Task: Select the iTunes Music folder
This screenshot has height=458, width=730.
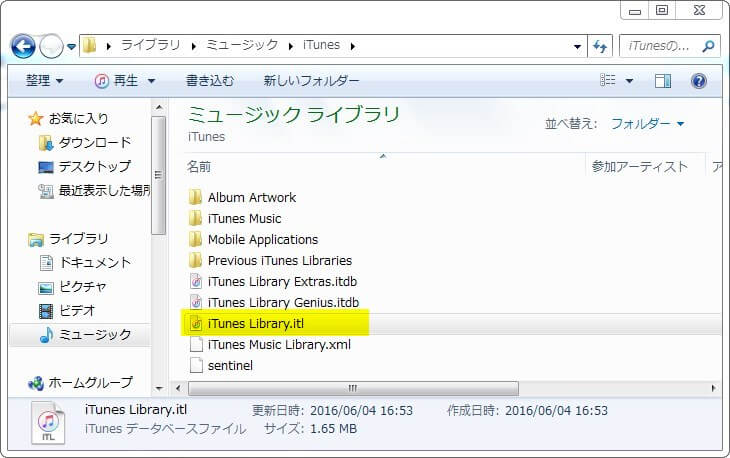Action: [245, 218]
